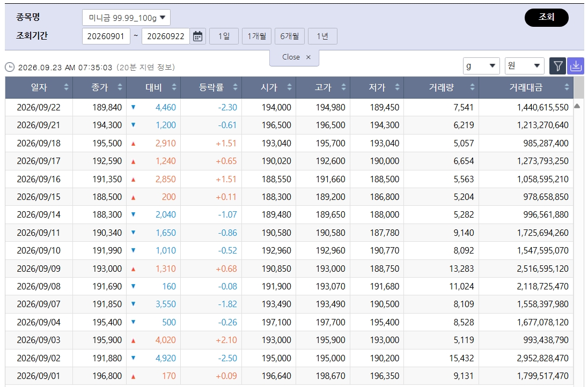Click the date cell 2026/09/22
The image size is (588, 387).
(x=39, y=107)
